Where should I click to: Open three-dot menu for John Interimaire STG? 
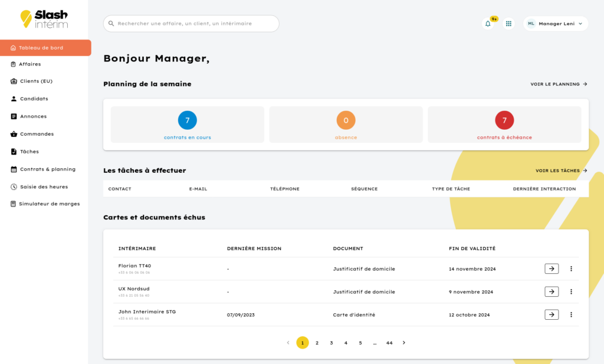pyautogui.click(x=571, y=314)
